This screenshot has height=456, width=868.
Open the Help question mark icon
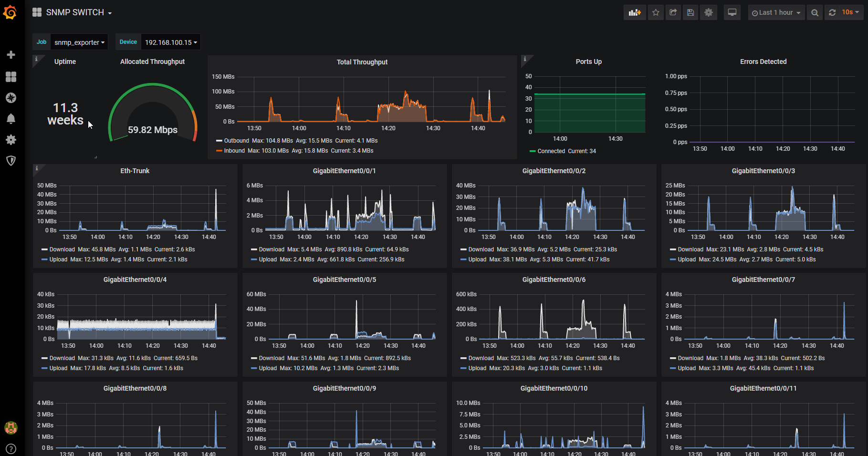[x=11, y=449]
